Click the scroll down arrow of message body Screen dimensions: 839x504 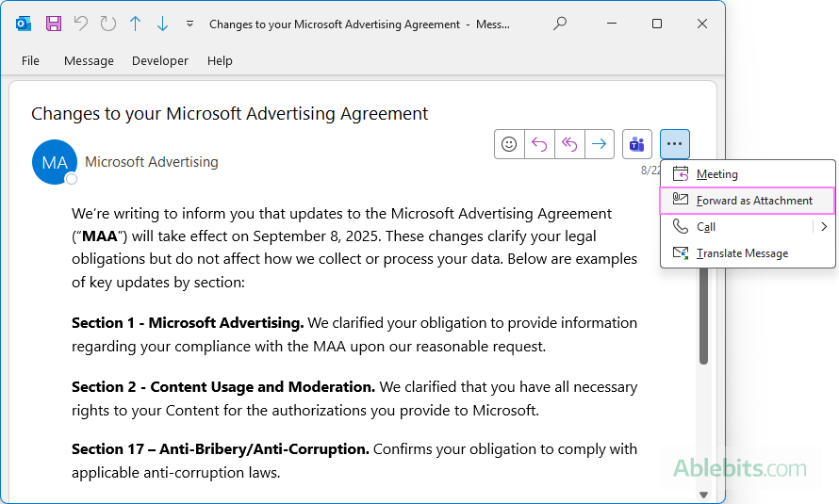[703, 495]
